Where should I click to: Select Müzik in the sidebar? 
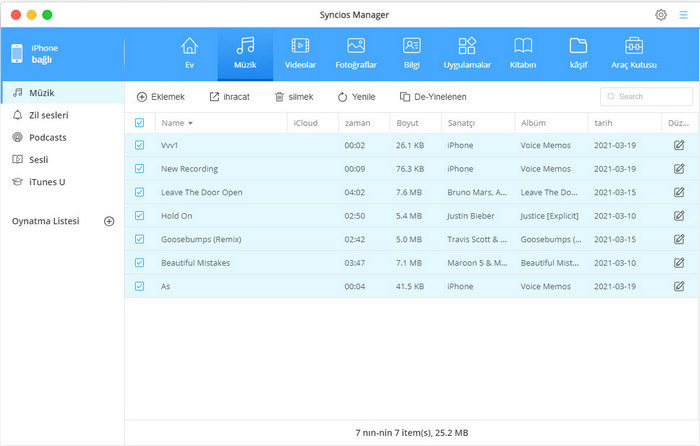[62, 93]
